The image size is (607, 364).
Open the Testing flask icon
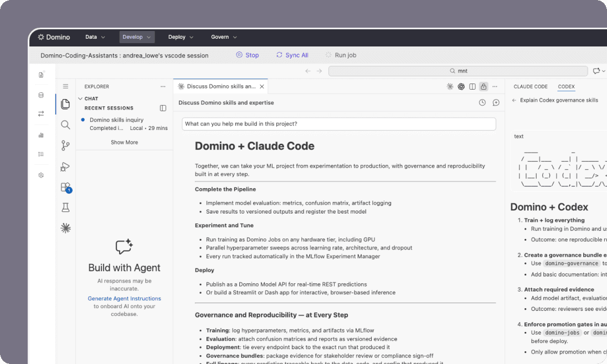tap(65, 208)
